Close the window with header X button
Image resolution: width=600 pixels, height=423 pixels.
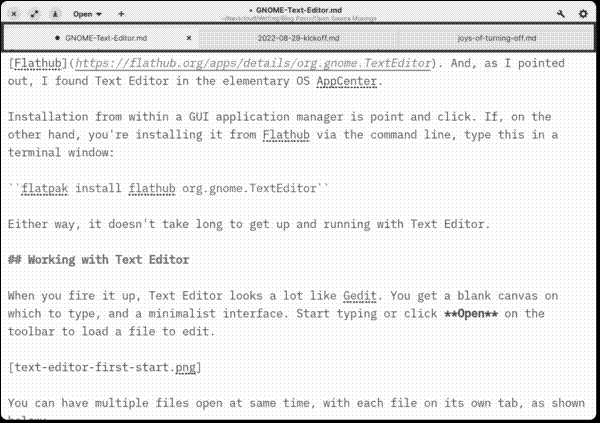pyautogui.click(x=14, y=14)
